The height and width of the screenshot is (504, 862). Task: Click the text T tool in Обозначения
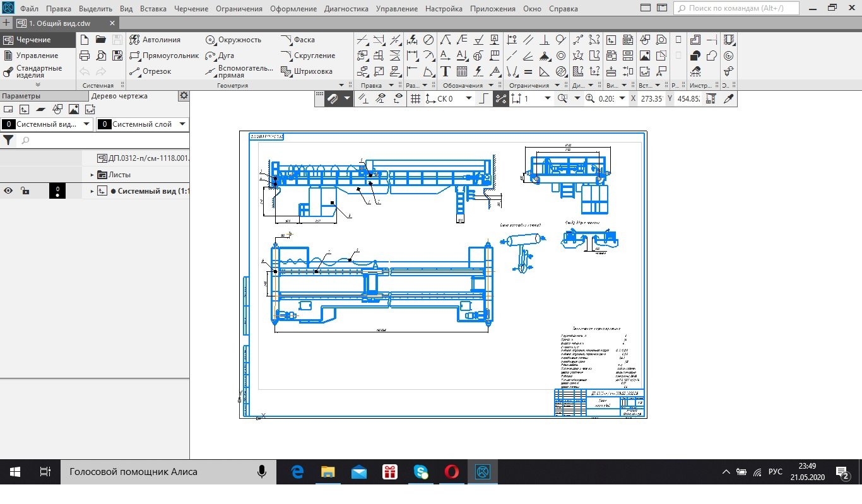pyautogui.click(x=446, y=71)
